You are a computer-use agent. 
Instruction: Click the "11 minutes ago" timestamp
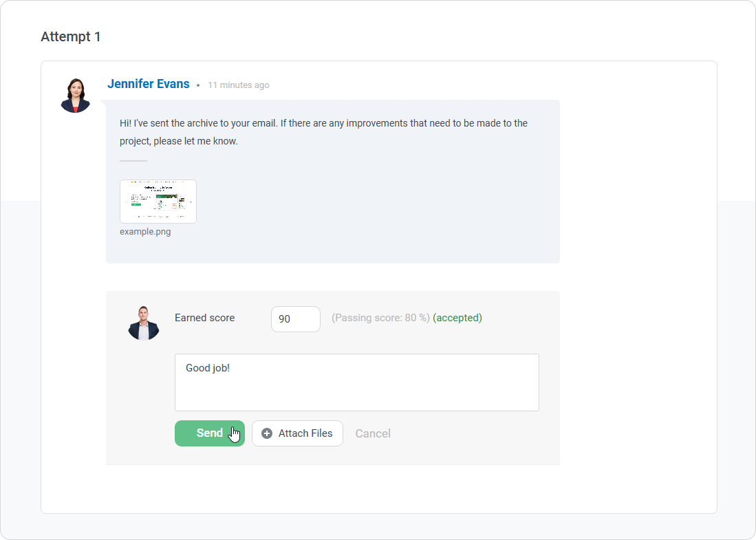239,85
